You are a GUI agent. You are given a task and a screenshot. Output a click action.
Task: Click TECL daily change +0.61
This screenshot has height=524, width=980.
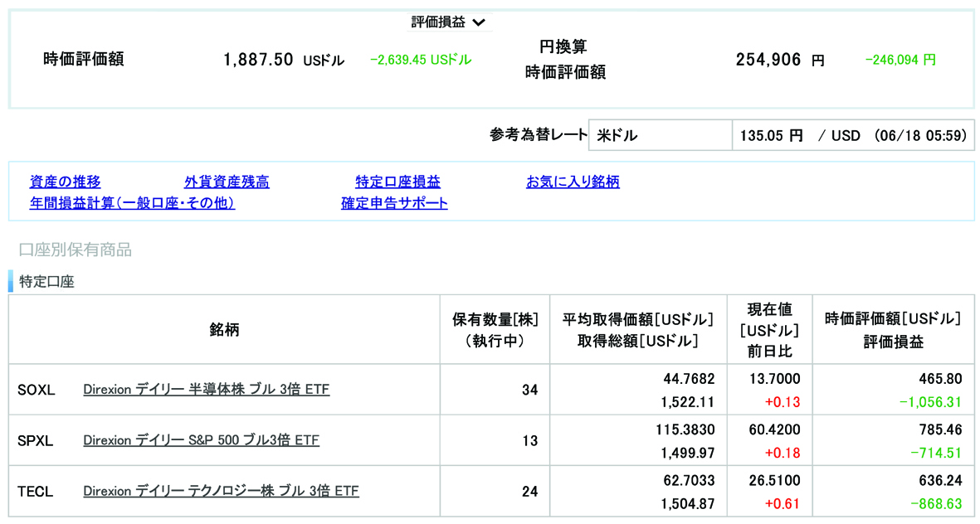point(783,503)
